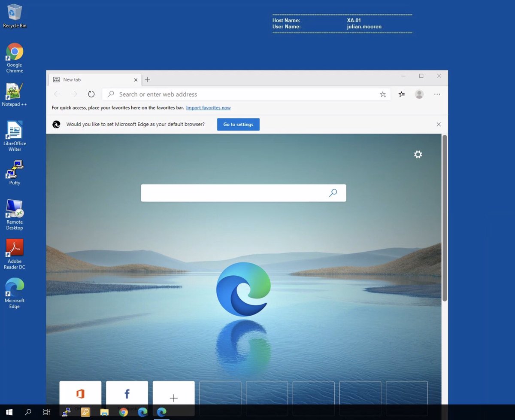Select the New tab tab
This screenshot has width=515, height=420.
point(95,79)
